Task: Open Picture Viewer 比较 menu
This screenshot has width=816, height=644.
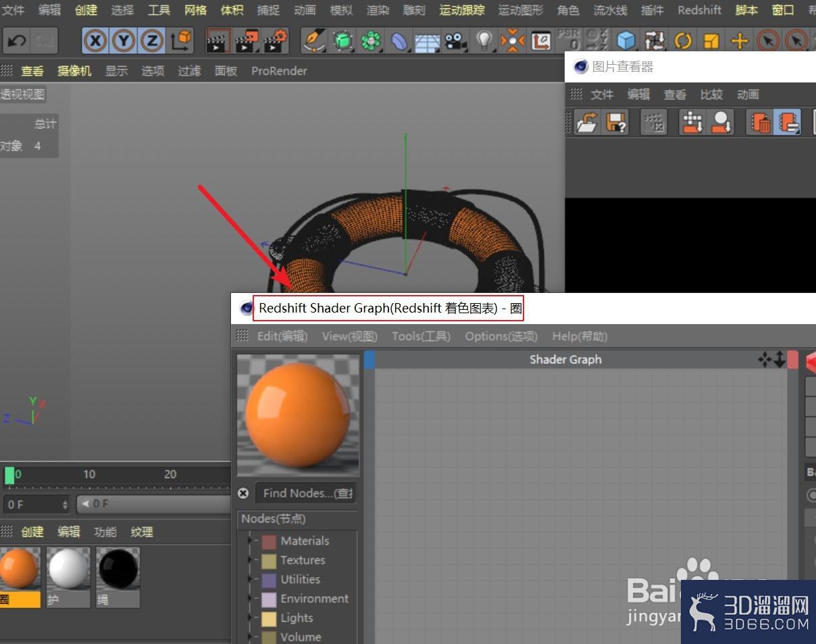Action: (x=711, y=95)
